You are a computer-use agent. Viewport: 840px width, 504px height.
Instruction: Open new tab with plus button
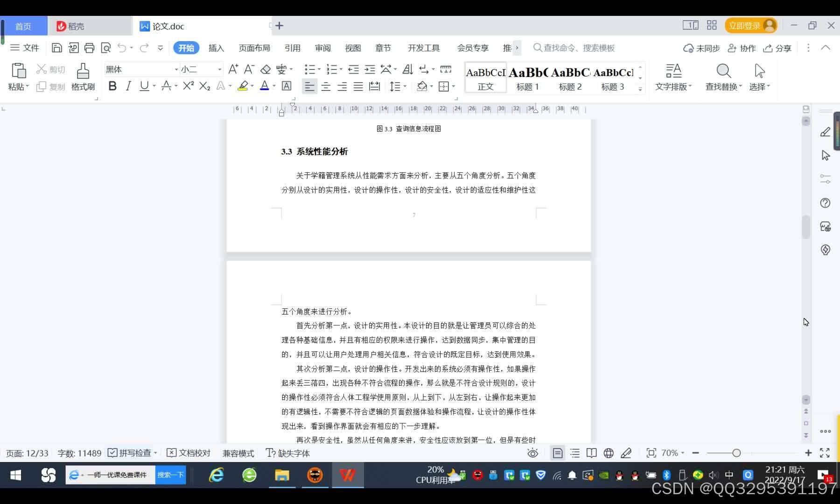tap(279, 26)
